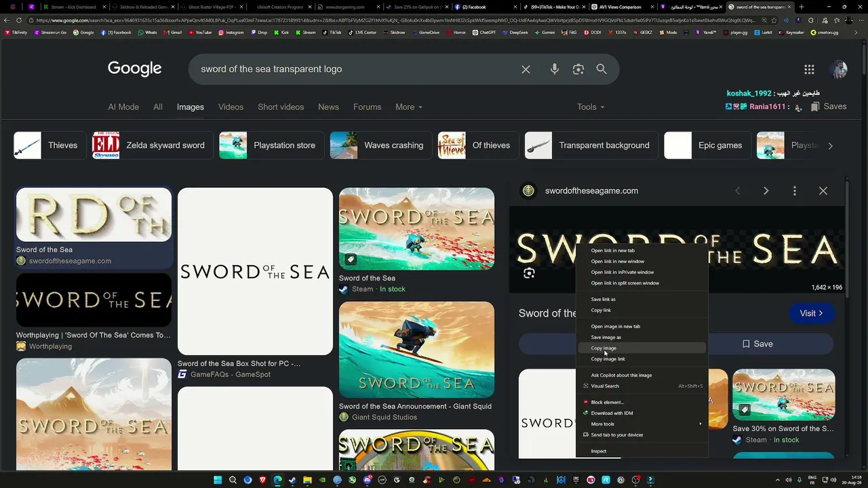Select the Waves crashing filter chip
The image size is (868, 488).
(x=380, y=145)
